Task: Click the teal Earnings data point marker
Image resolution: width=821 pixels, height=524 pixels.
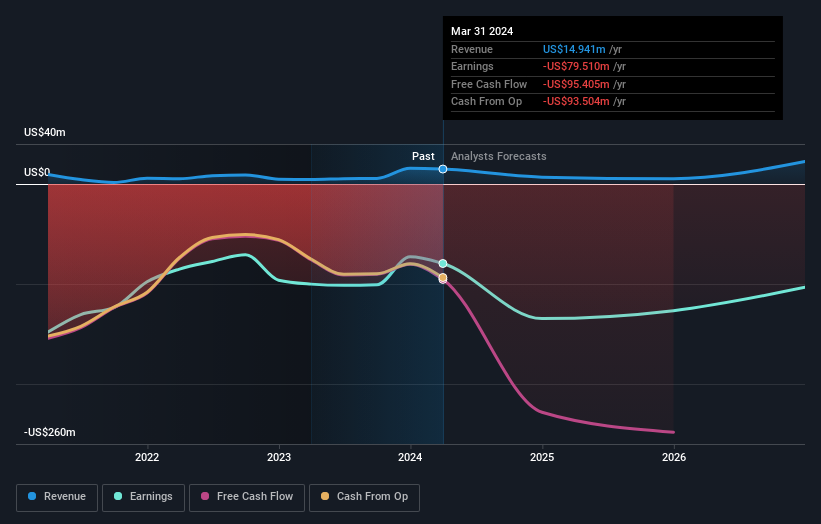Action: (443, 263)
